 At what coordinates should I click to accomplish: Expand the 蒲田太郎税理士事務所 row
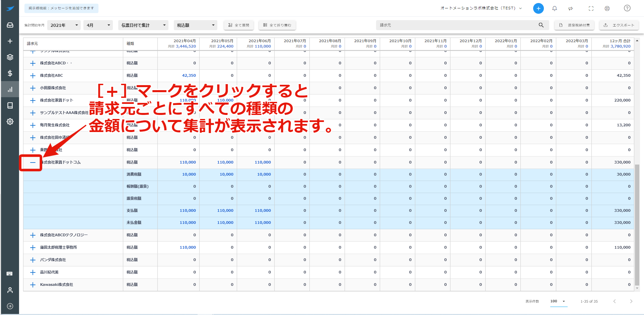click(33, 248)
